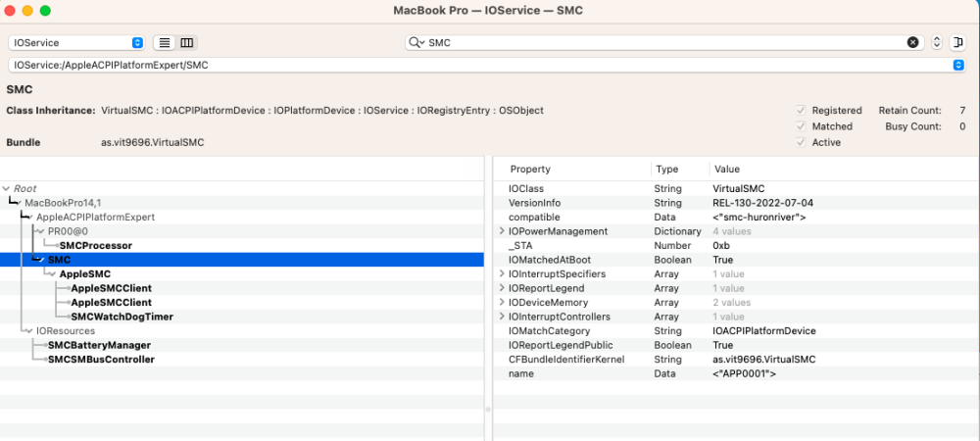Open the path selector dropdown arrow
The width and height of the screenshot is (980, 441).
pyautogui.click(x=958, y=65)
